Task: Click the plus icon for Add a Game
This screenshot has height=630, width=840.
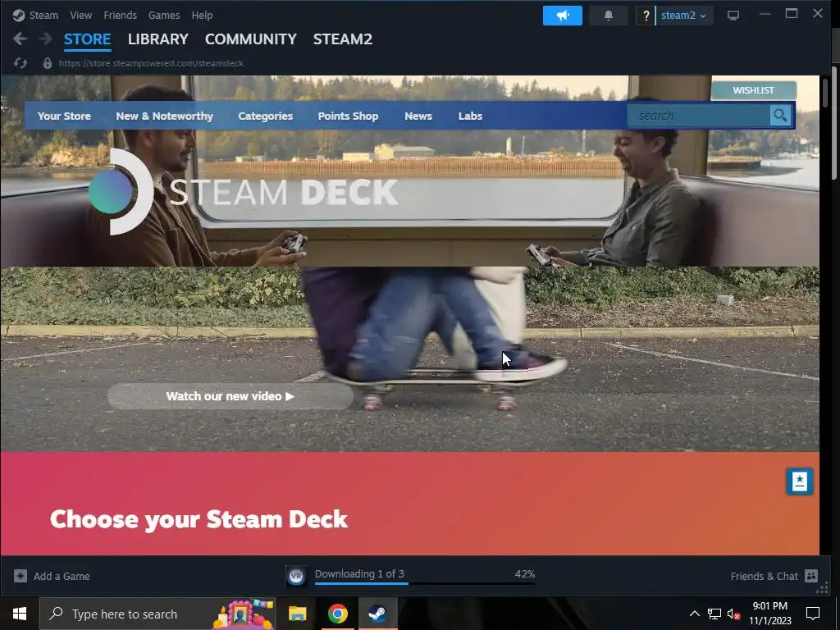Action: point(21,576)
